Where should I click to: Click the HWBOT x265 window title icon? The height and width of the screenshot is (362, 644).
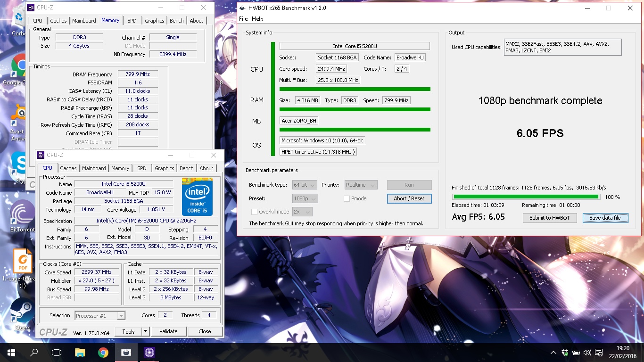tap(242, 8)
